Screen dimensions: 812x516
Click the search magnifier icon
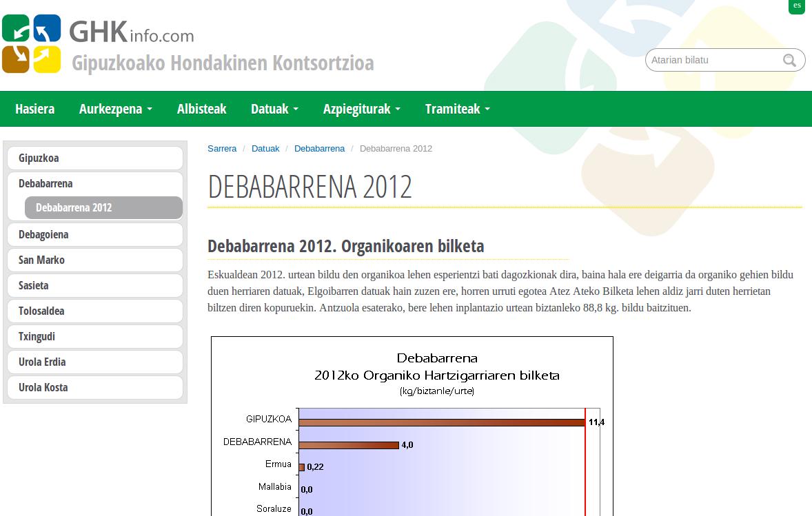pyautogui.click(x=789, y=61)
